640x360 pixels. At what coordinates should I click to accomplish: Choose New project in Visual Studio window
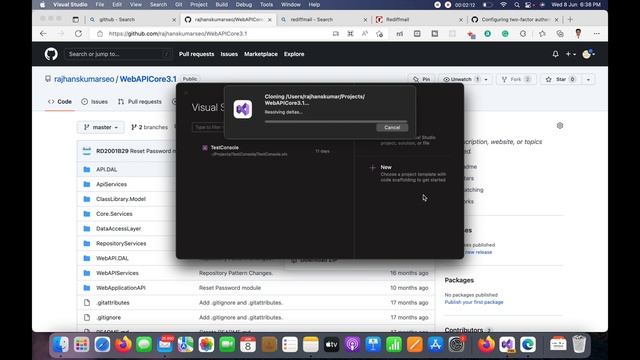[x=408, y=173]
